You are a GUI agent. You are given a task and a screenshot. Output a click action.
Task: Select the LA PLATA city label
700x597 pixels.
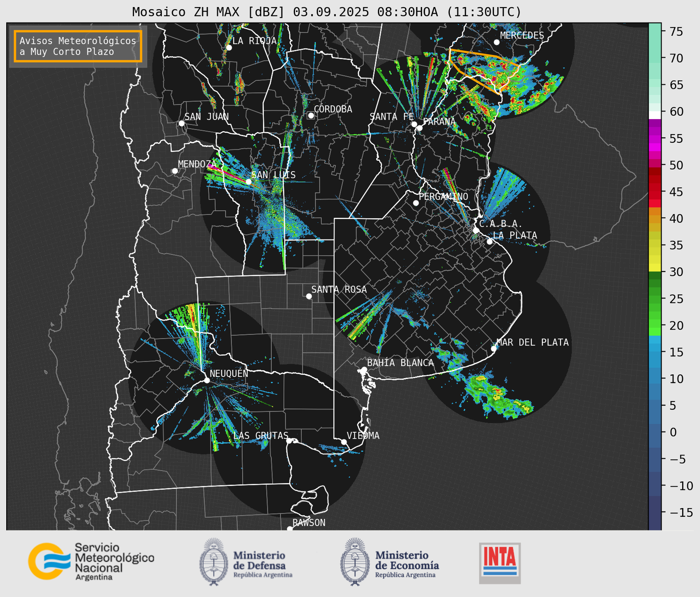tap(515, 235)
